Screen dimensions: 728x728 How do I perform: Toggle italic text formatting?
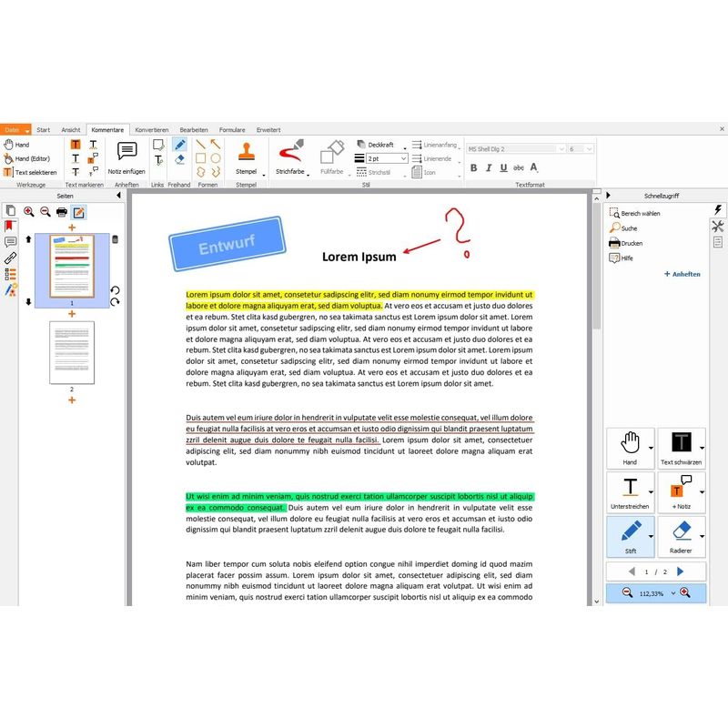click(x=489, y=167)
